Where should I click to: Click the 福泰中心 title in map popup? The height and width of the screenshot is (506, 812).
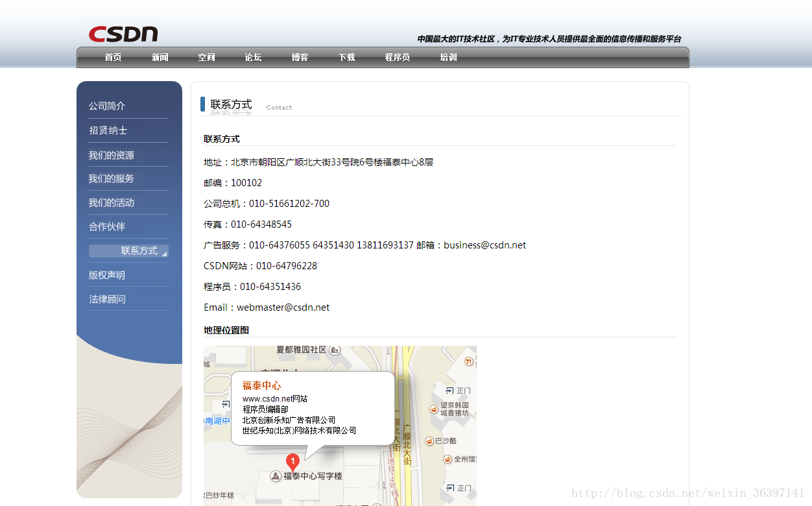tap(261, 385)
